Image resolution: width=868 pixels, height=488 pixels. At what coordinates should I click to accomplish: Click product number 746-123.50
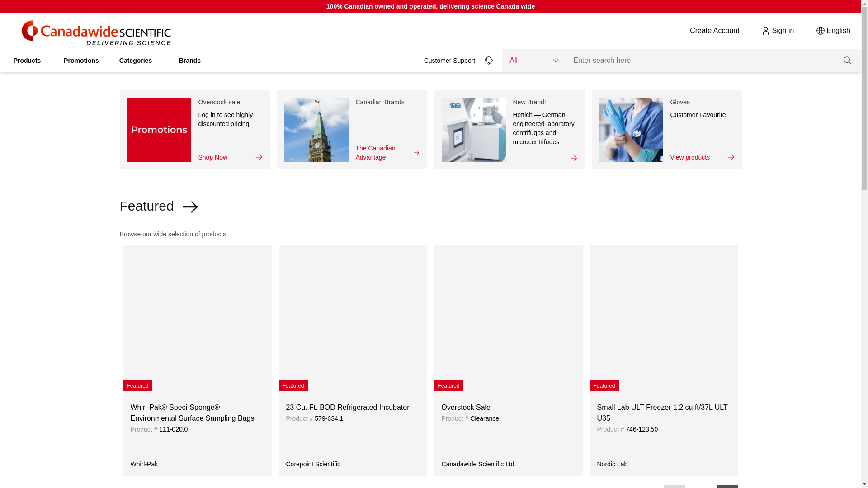[x=642, y=429]
